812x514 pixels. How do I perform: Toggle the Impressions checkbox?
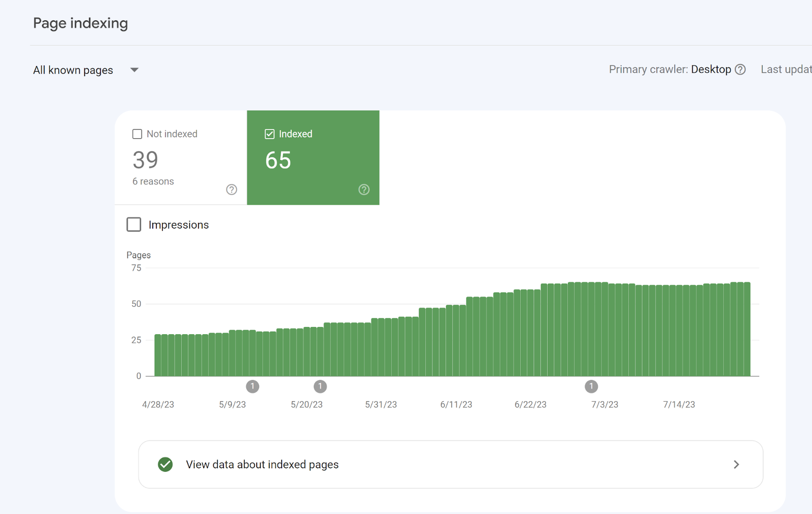pos(134,224)
